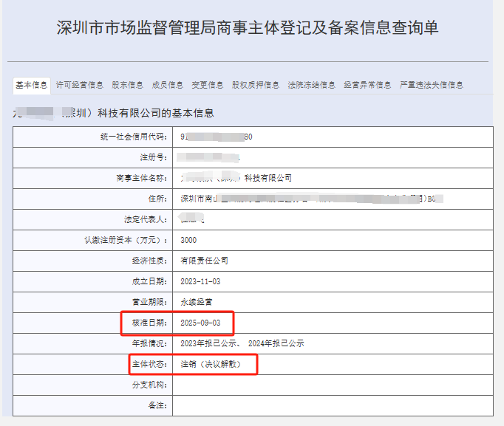
Task: Open the 经营异常信息 tab
Action: tap(367, 85)
